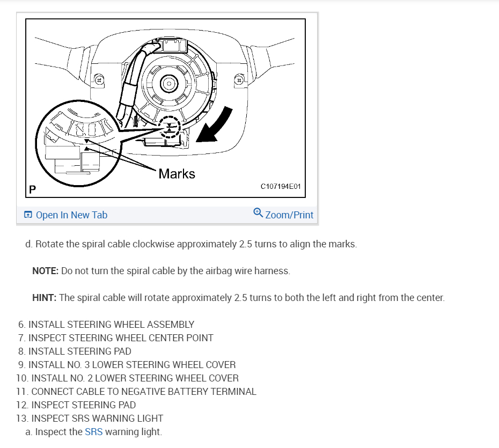Click the left screw symbol in the diagram

click(99, 80)
